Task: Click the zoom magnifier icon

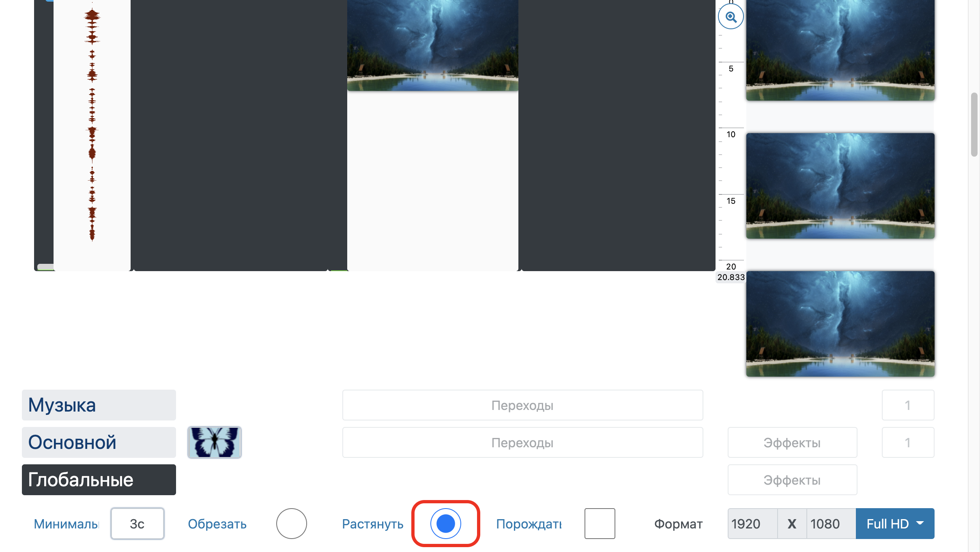Action: (x=731, y=16)
